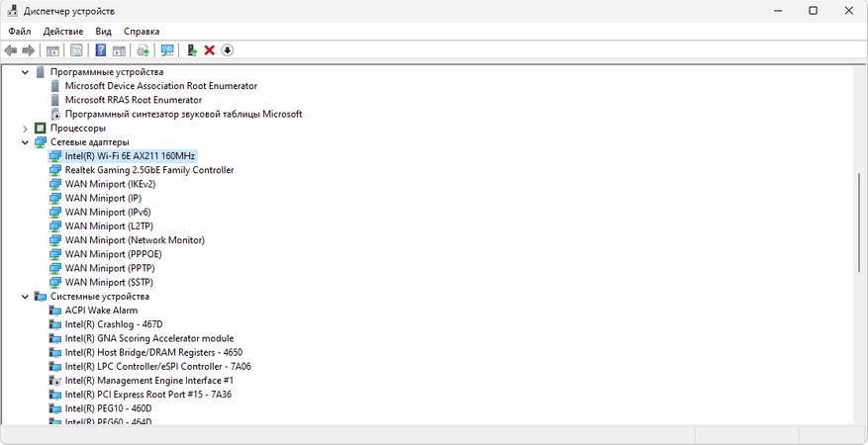Screen dimensions: 868x445
Task: Maximize the Диспетчер устройств window
Action: click(813, 11)
